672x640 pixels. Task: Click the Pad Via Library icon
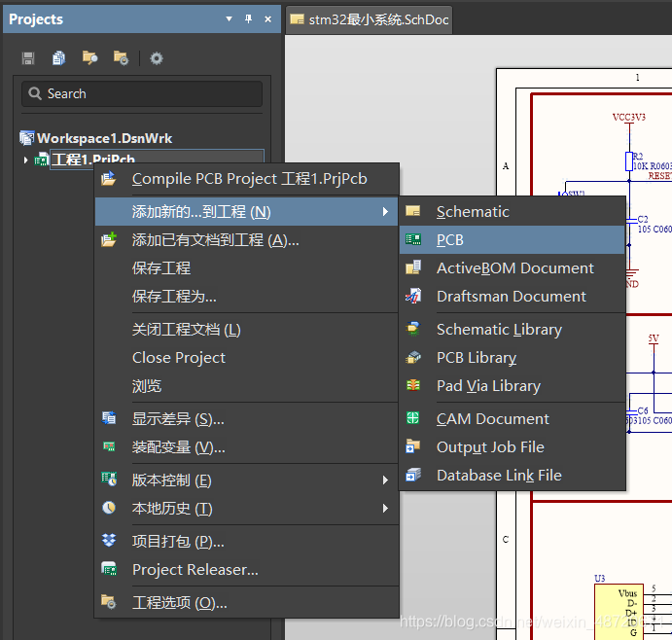point(413,385)
